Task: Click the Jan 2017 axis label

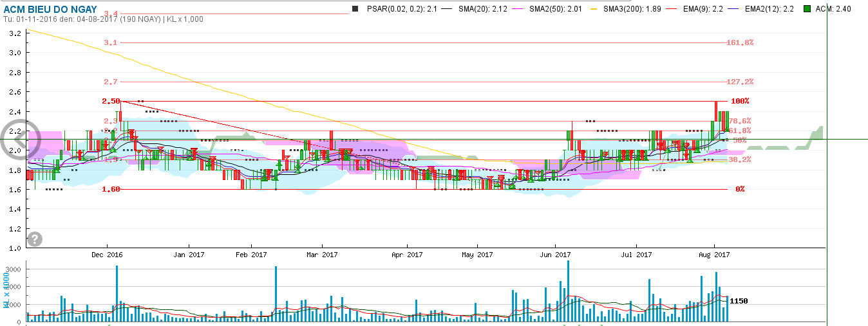Action: [189, 255]
